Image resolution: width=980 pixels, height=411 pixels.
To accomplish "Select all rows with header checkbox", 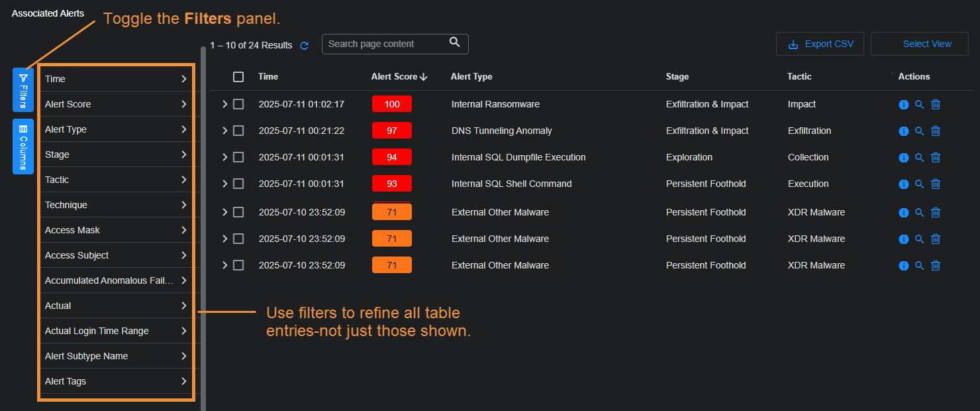I will (238, 77).
